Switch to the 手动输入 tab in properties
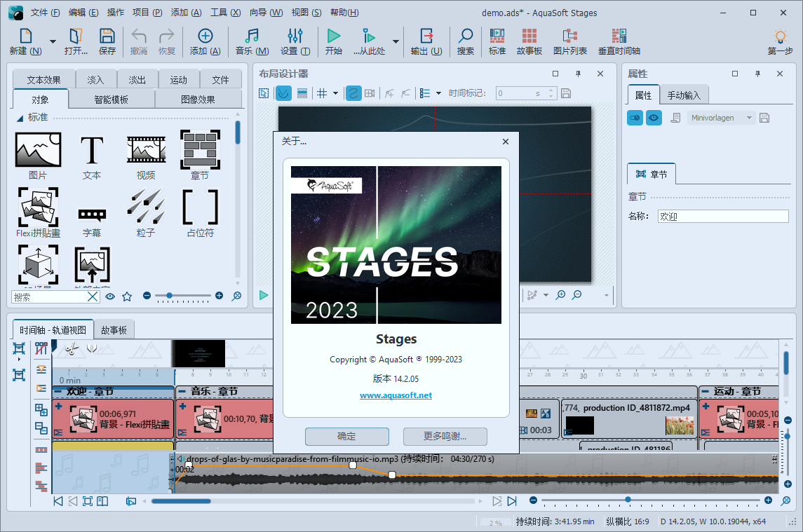Image resolution: width=803 pixels, height=532 pixels. click(x=684, y=95)
